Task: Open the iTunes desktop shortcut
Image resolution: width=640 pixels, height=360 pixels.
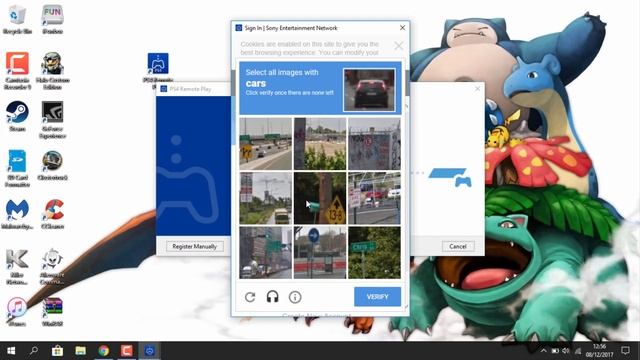Action: [17, 312]
